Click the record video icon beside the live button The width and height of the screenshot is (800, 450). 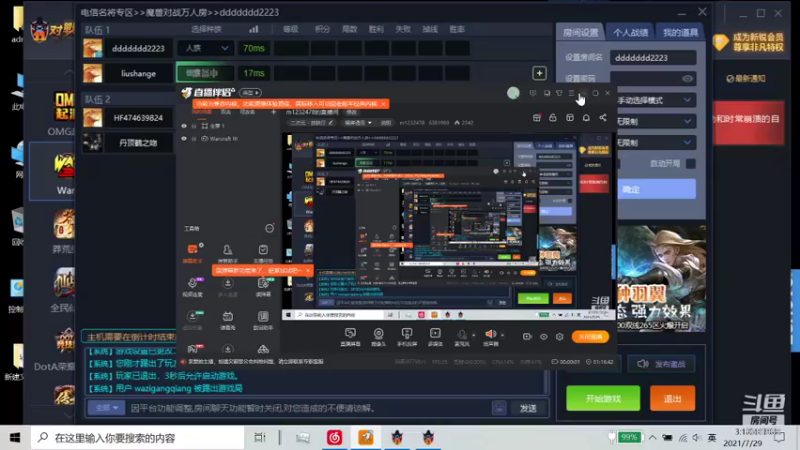click(527, 337)
